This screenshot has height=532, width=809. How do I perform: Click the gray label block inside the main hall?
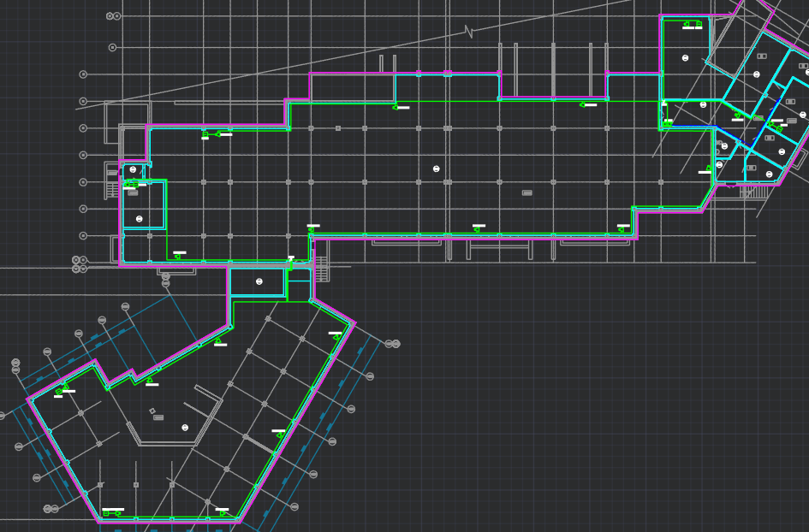[x=526, y=192]
